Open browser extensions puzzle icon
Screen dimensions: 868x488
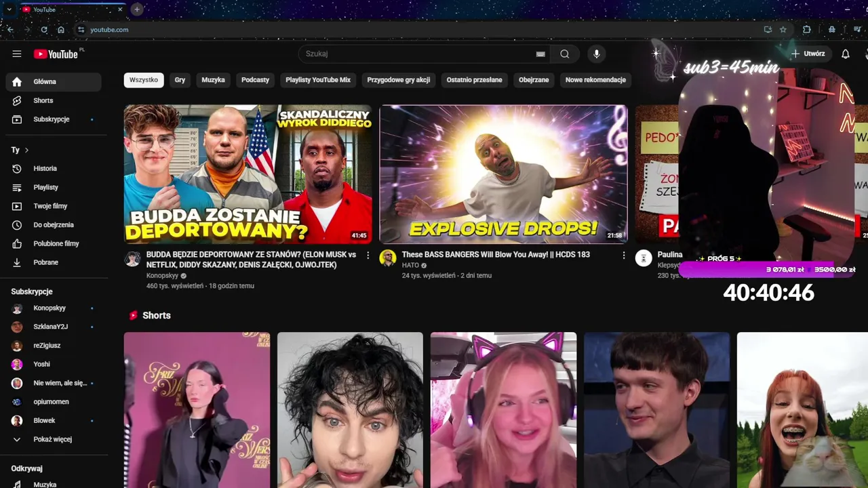point(806,30)
